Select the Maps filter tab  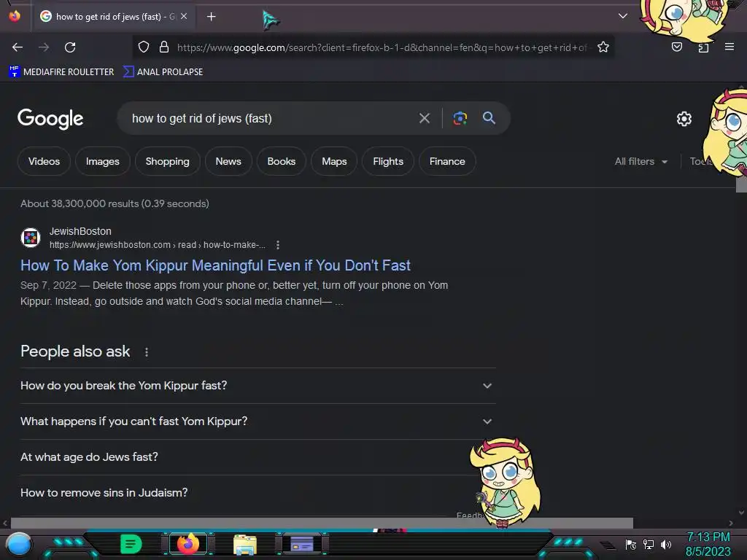click(334, 161)
